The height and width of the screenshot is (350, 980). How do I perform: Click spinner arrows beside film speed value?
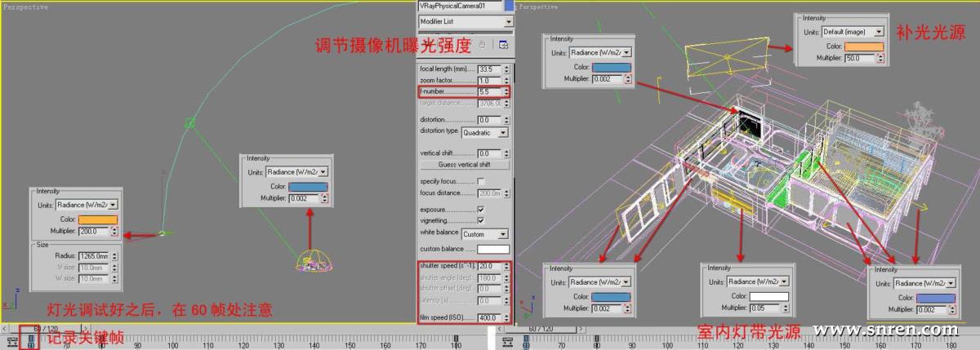(506, 317)
